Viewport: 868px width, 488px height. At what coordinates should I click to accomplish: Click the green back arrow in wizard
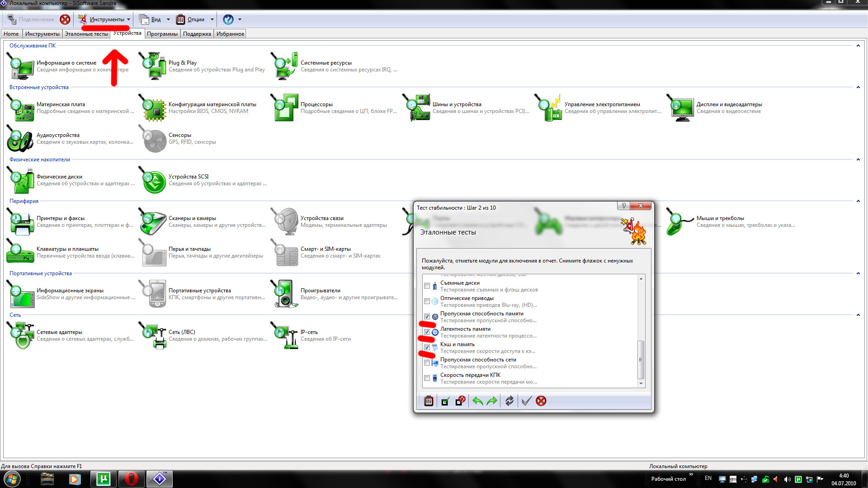477,401
